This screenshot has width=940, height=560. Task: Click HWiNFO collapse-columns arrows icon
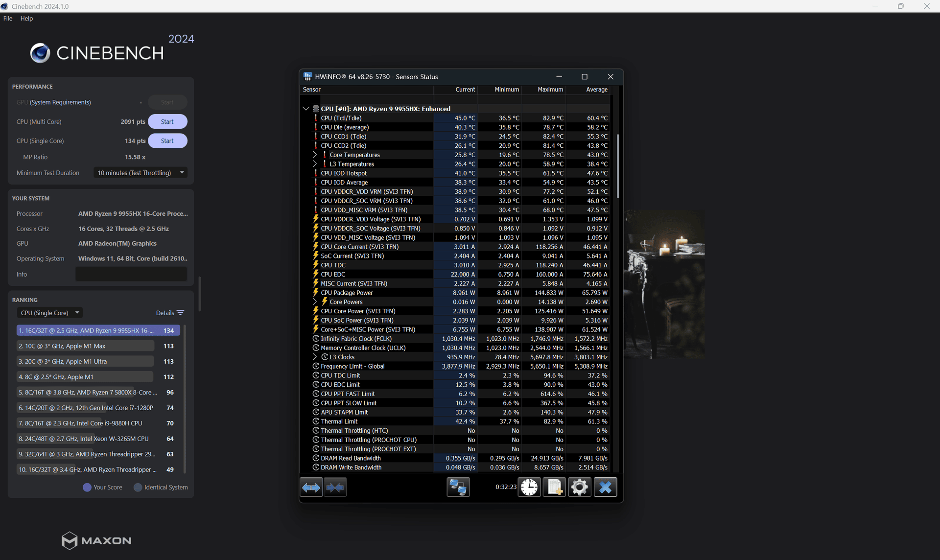pyautogui.click(x=335, y=487)
